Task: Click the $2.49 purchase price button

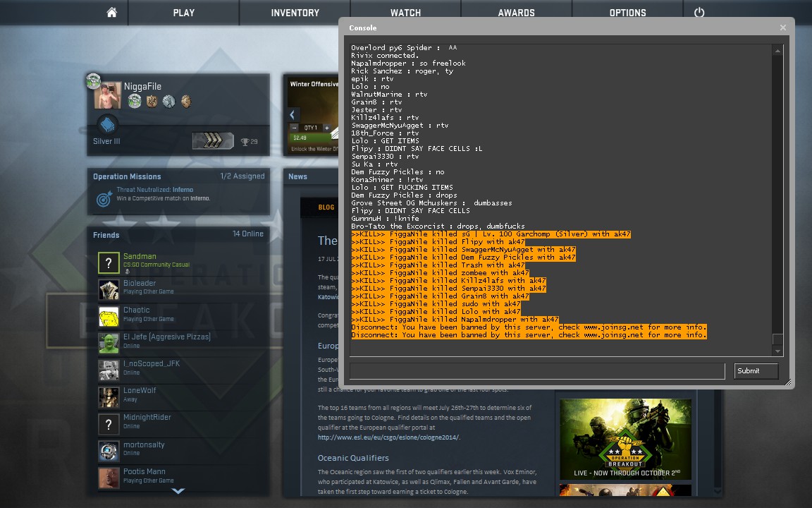Action: pyautogui.click(x=309, y=138)
